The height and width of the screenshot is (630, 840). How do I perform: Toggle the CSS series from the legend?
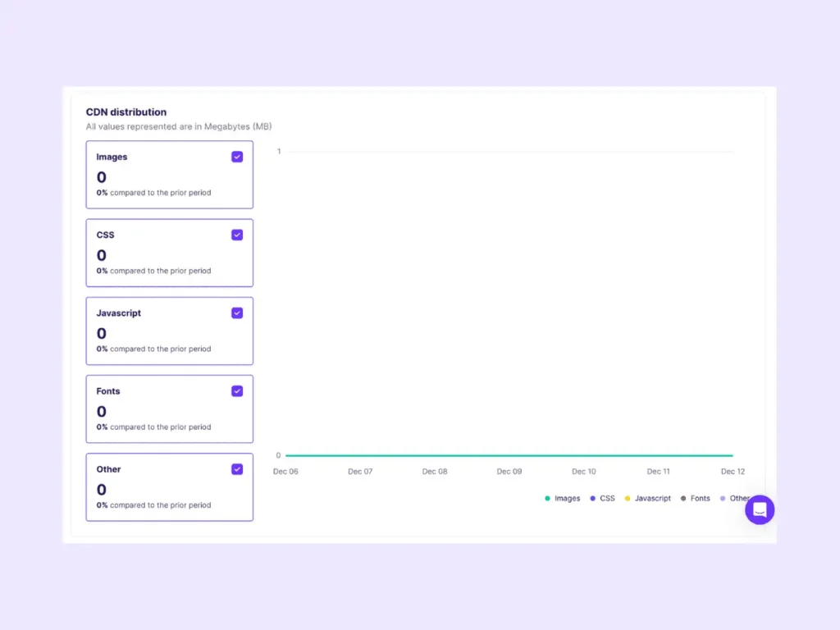[607, 498]
